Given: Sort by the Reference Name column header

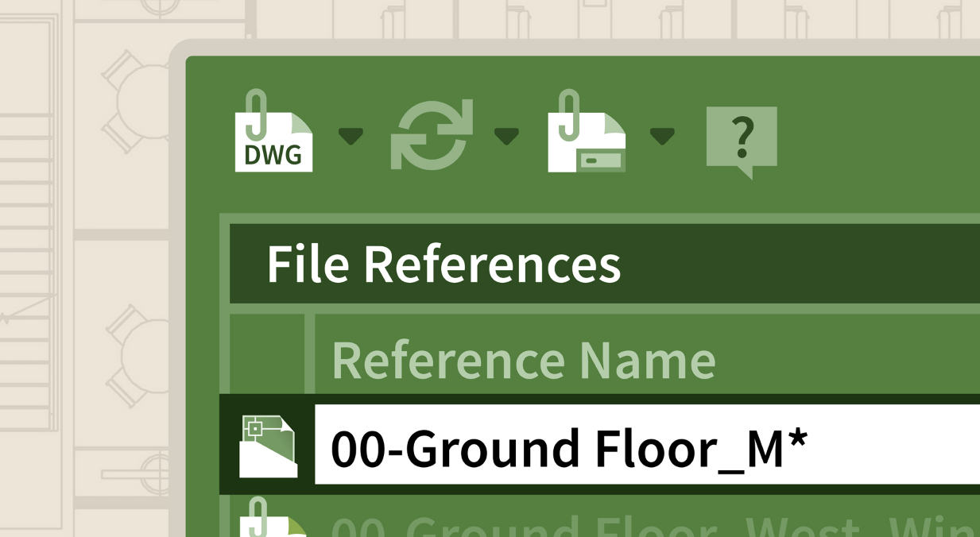Looking at the screenshot, I should [524, 360].
